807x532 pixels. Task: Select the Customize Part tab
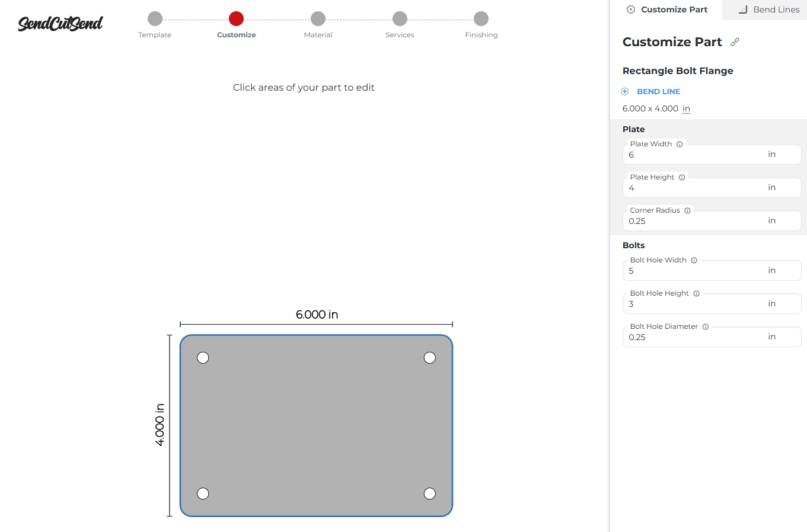tap(667, 9)
